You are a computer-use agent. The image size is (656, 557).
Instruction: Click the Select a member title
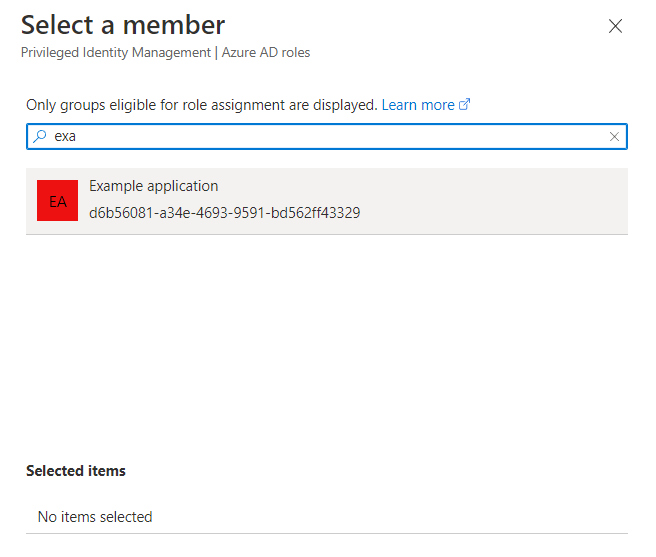click(x=123, y=25)
